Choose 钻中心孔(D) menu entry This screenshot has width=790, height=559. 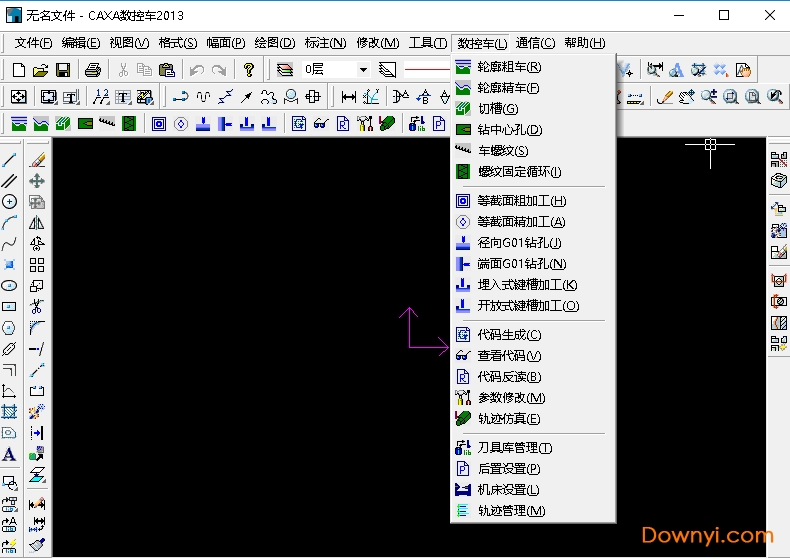point(533,130)
